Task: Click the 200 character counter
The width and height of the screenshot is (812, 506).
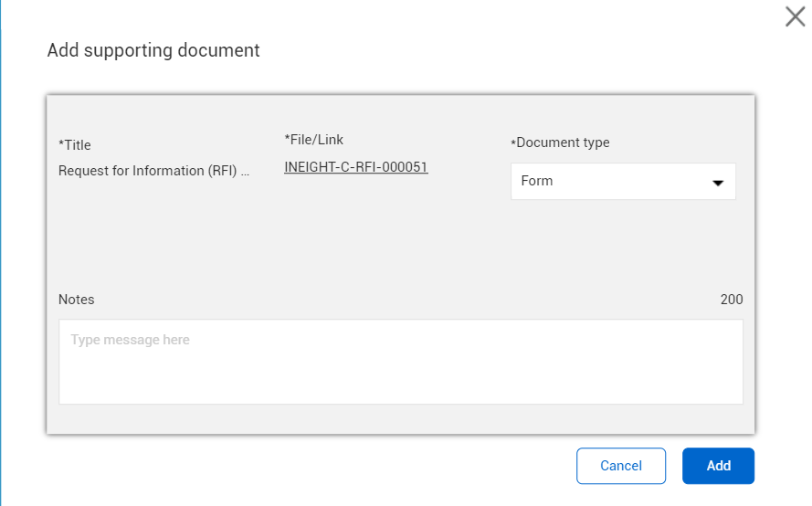Action: point(731,300)
